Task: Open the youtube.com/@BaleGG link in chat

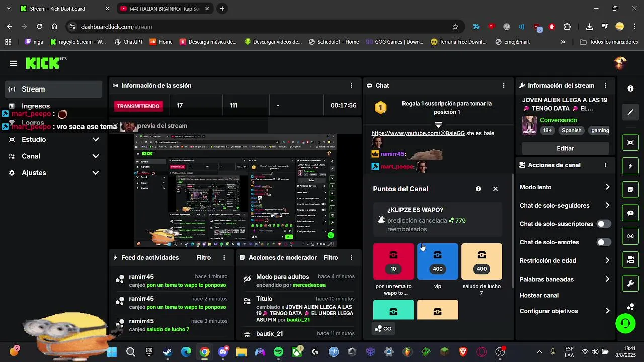Action: click(x=418, y=133)
